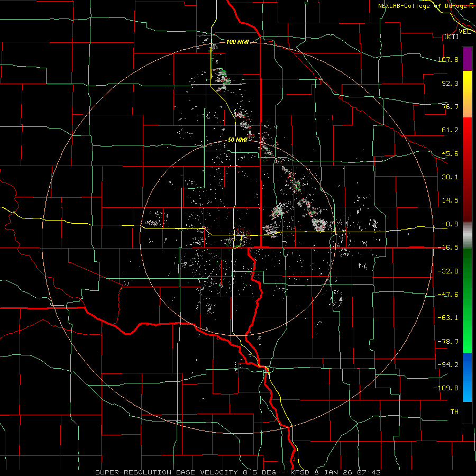Click the TH legend label
Viewport: 476px width, 476px height.
(454, 411)
